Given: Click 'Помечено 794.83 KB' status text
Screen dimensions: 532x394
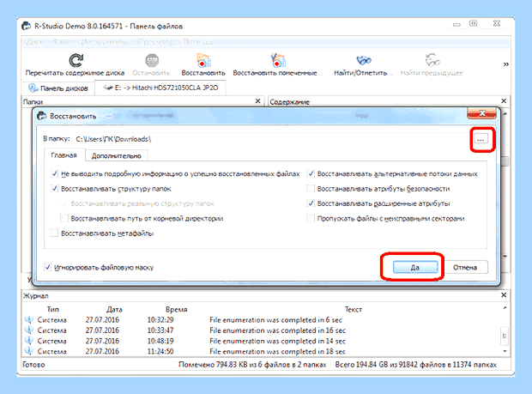Looking at the screenshot, I should click(252, 365).
